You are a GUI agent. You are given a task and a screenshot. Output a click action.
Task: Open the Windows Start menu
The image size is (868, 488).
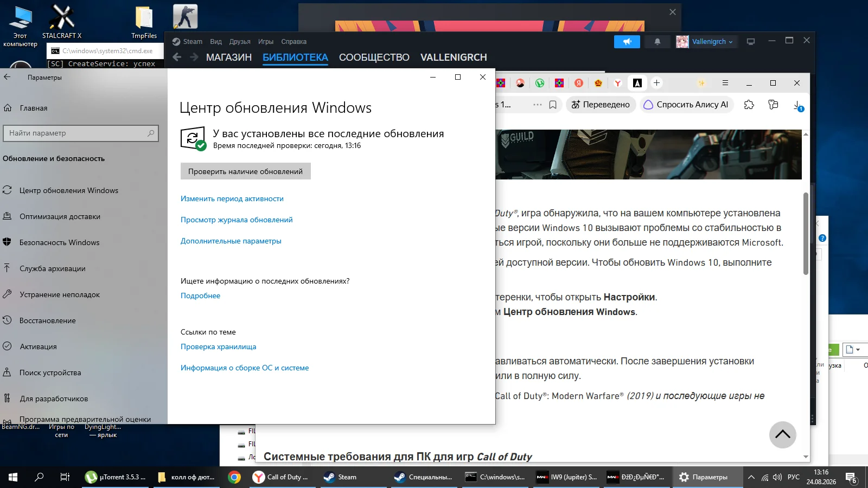(13, 477)
